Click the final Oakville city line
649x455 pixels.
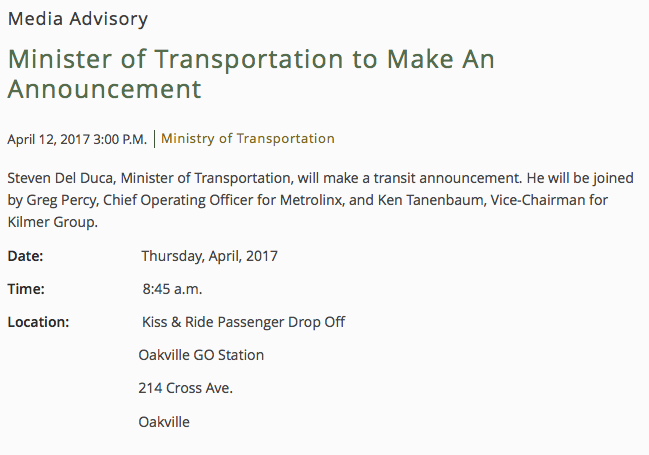click(x=164, y=422)
